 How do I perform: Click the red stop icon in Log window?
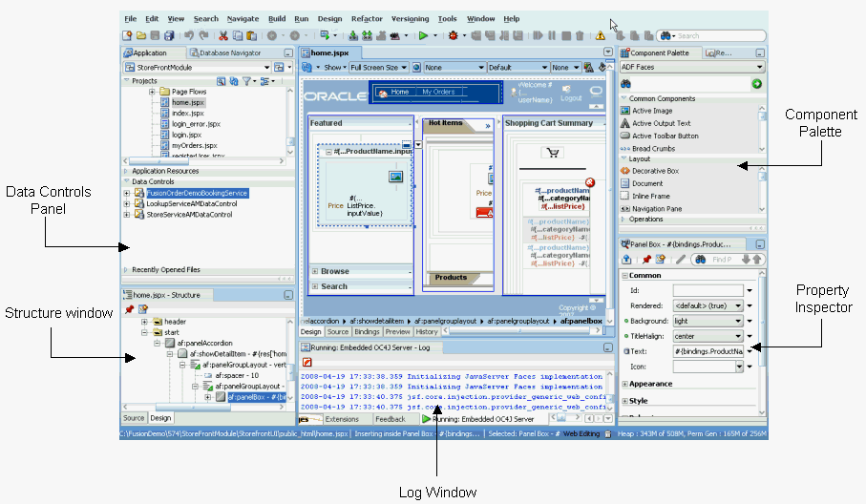(x=307, y=362)
